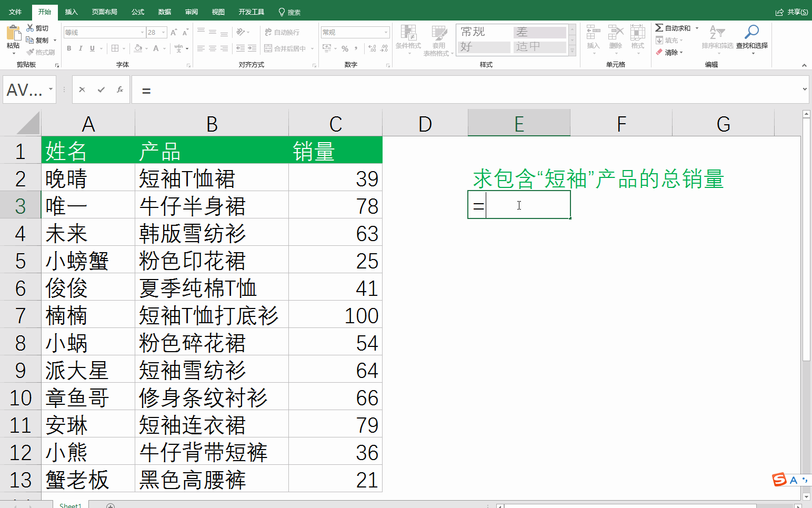Open the Name Box dropdown arrow
812x508 pixels.
pos(51,89)
